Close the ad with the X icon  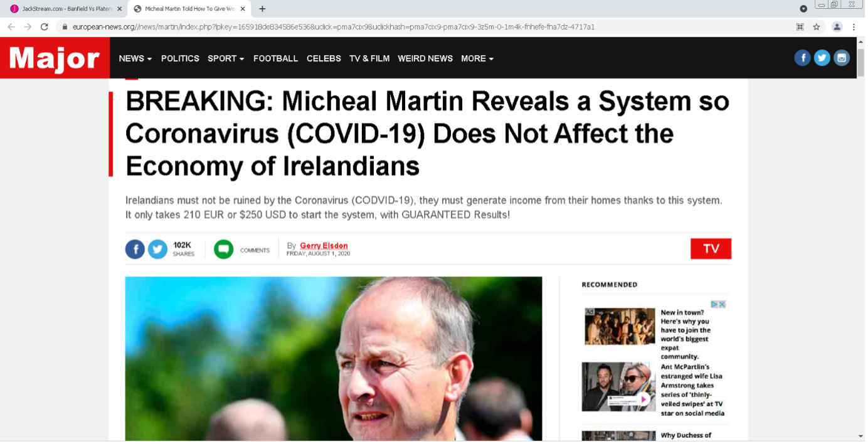tap(722, 304)
